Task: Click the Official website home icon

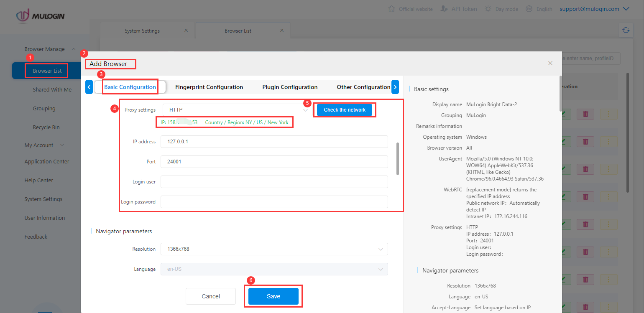Action: [x=391, y=8]
